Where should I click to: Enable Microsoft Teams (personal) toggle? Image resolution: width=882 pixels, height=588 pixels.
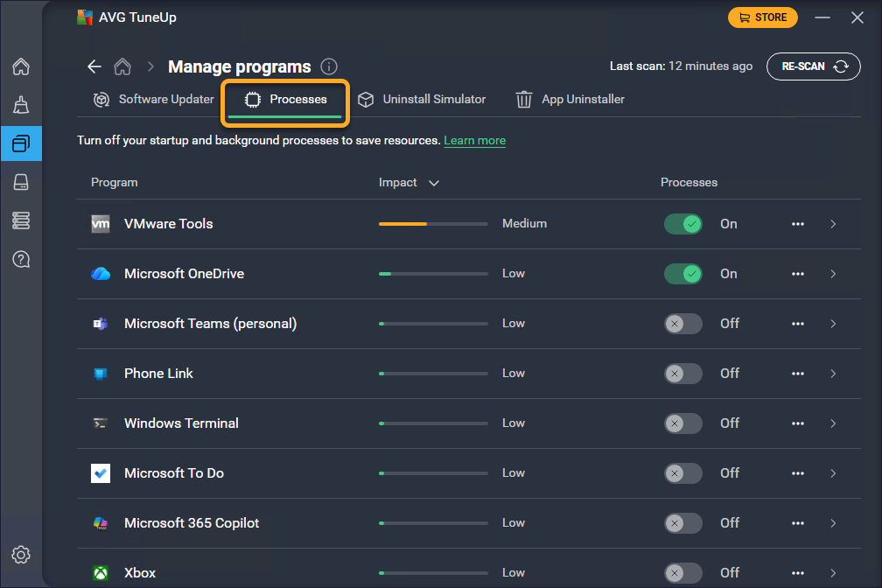[682, 324]
